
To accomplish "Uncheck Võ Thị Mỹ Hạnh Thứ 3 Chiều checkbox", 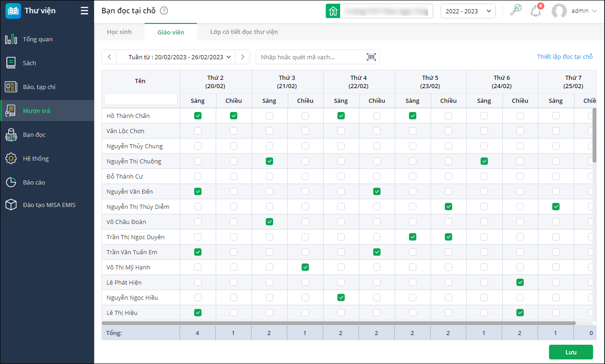I will (305, 267).
